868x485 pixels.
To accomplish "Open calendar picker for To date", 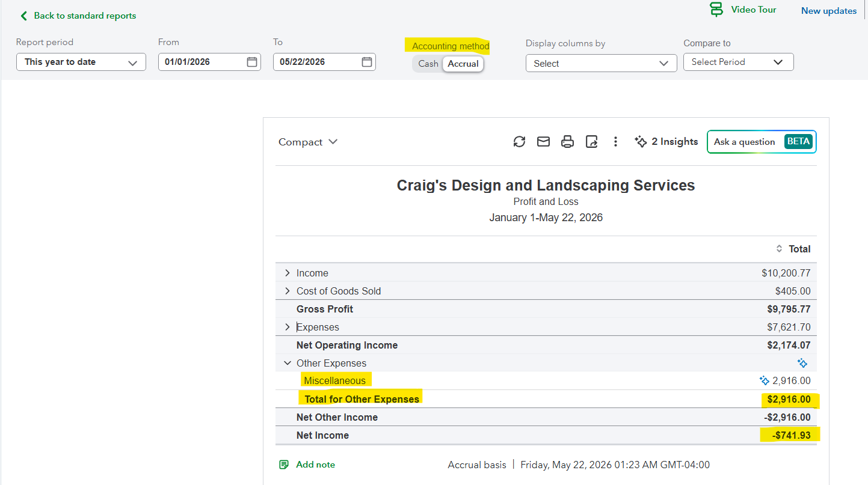I will click(367, 62).
